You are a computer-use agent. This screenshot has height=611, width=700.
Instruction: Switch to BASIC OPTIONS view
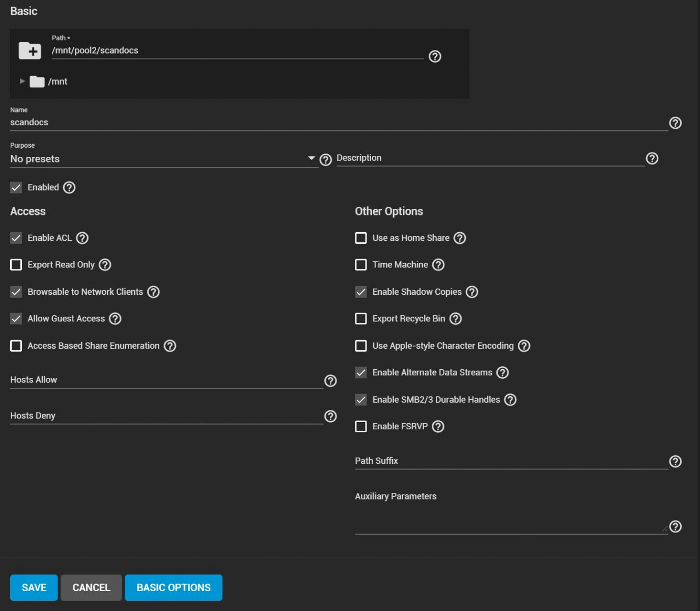[x=174, y=588]
